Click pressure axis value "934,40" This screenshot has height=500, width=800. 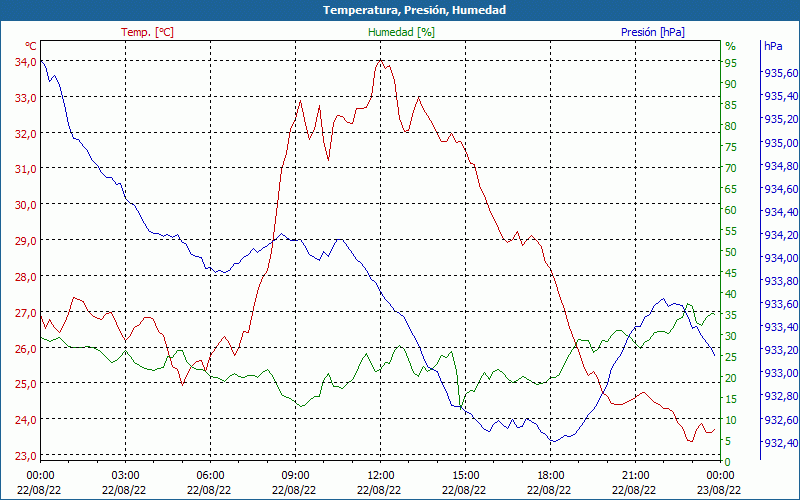(x=781, y=211)
